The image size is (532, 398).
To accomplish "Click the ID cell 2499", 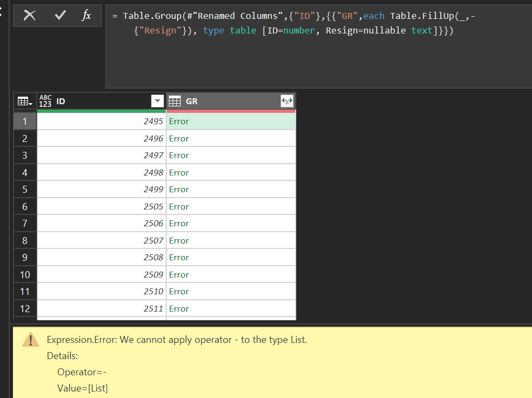I will point(101,190).
